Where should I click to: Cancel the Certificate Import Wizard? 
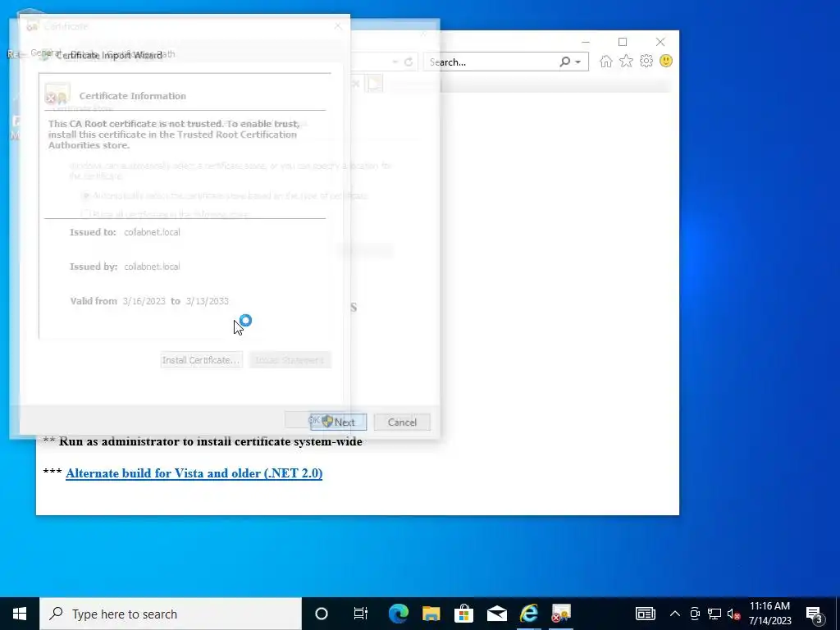(x=402, y=422)
